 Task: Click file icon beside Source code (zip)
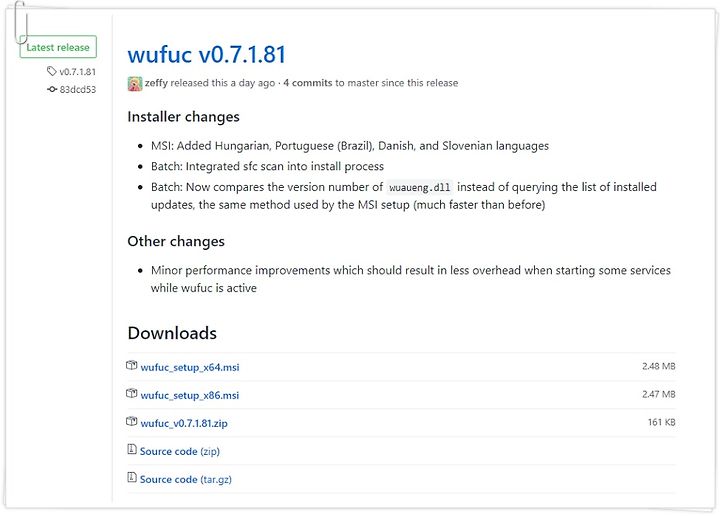click(x=132, y=450)
